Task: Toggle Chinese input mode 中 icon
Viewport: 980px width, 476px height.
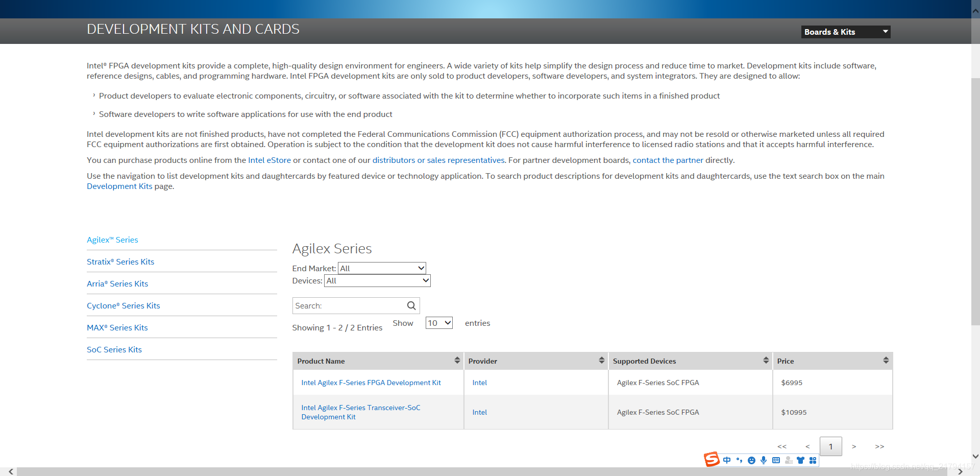Action: pos(727,460)
